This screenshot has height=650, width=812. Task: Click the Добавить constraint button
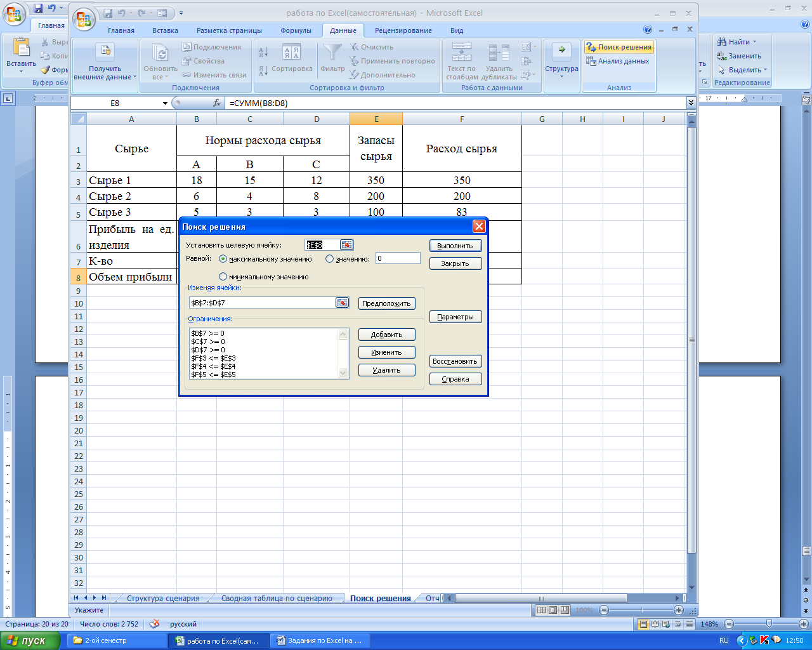click(x=386, y=335)
